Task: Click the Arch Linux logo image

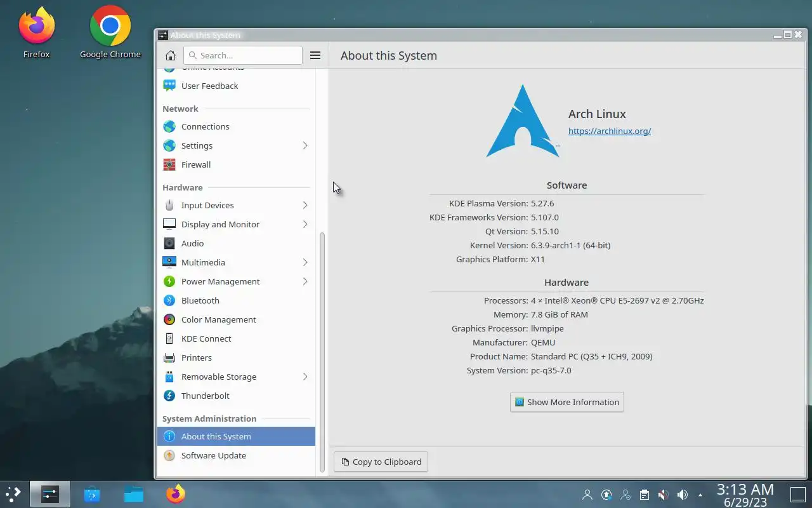Action: (523, 121)
